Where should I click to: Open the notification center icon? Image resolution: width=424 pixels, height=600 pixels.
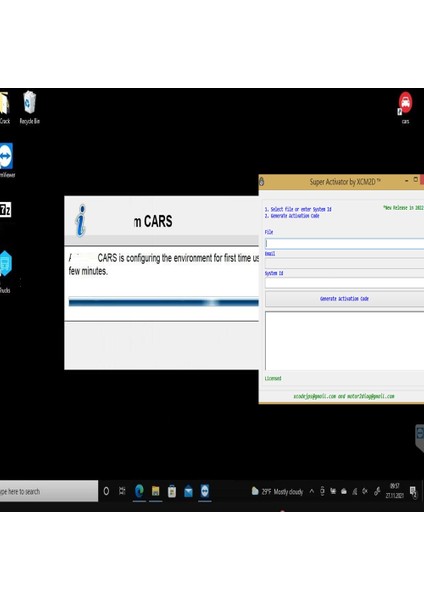point(413,492)
